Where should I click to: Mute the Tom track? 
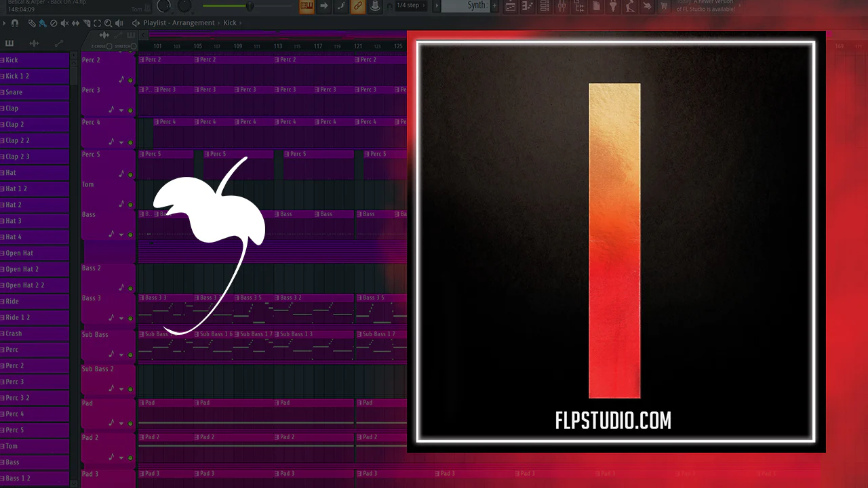point(130,205)
